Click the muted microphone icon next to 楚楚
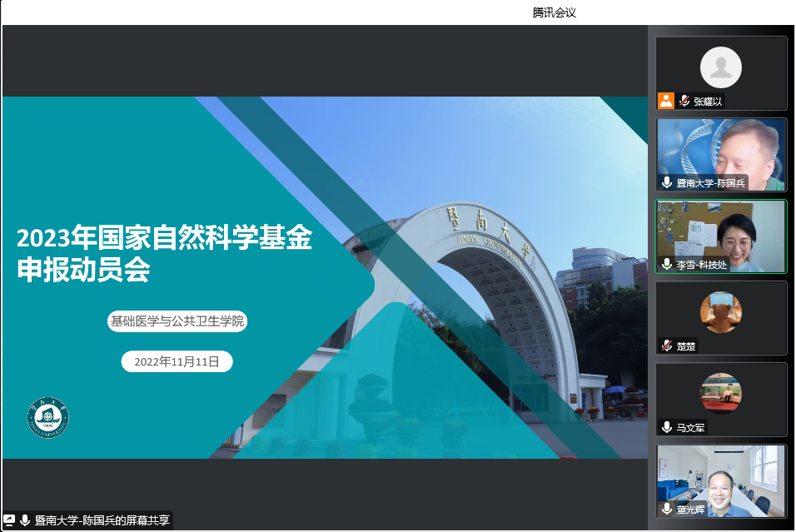 pyautogui.click(x=667, y=346)
